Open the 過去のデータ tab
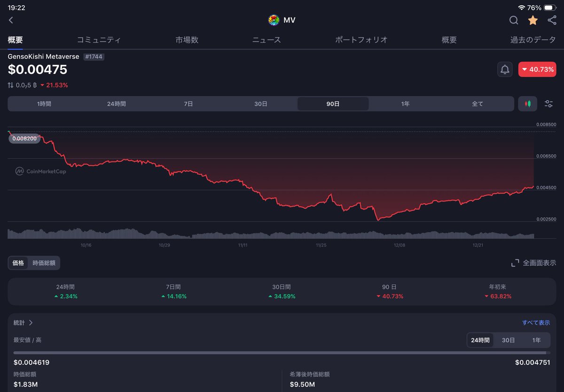 (533, 40)
